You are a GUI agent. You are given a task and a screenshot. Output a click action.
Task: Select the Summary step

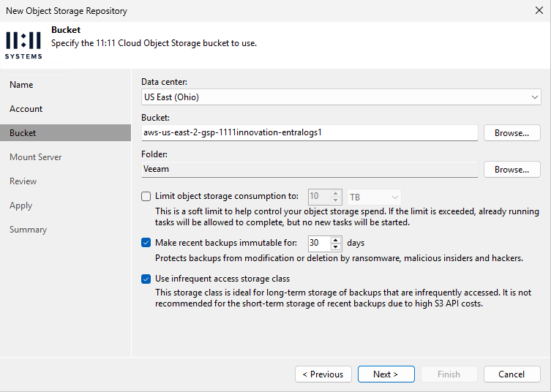pos(28,230)
